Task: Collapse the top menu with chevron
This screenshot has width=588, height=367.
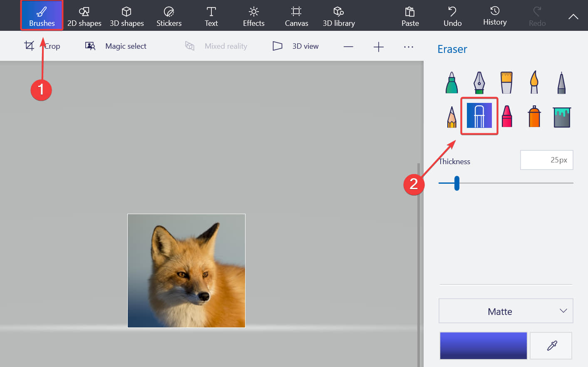Action: tap(573, 17)
